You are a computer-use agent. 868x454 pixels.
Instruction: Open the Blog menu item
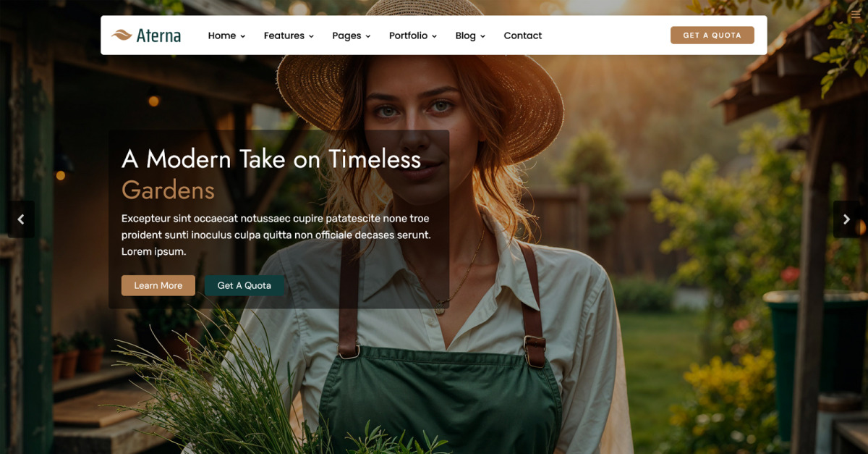click(x=465, y=35)
